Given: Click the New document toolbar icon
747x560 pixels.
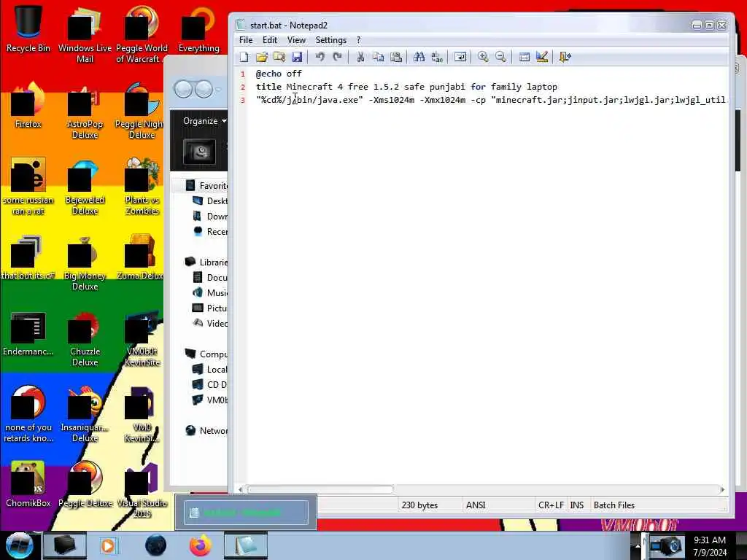Looking at the screenshot, I should [244, 57].
